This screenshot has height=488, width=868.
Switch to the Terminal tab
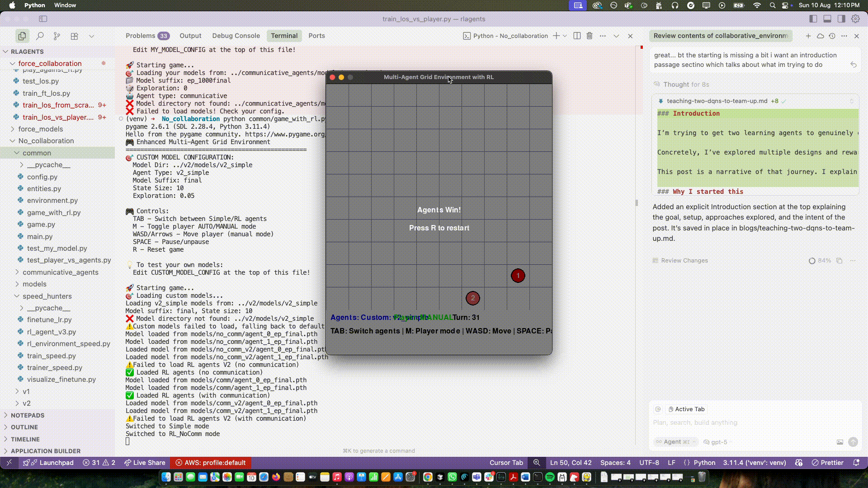(x=284, y=36)
